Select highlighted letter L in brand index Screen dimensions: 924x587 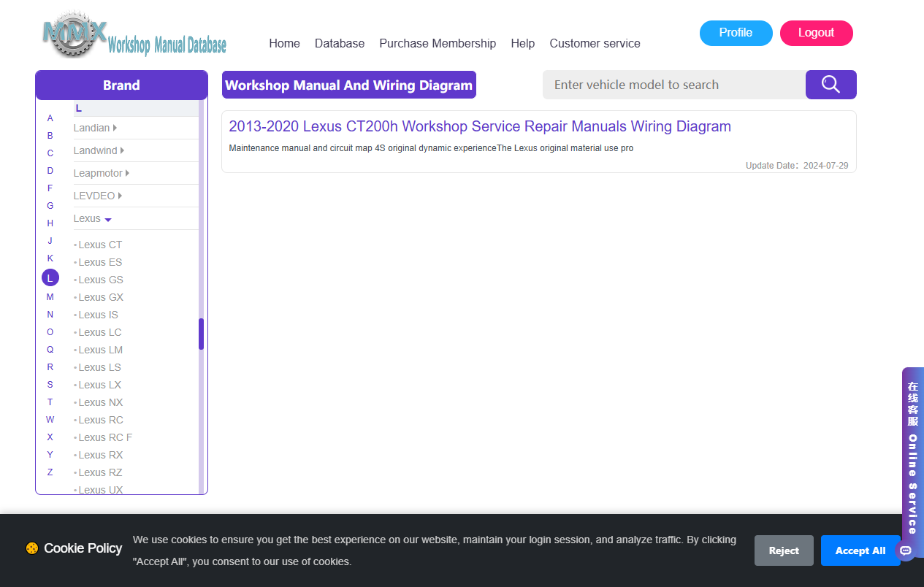[50, 278]
